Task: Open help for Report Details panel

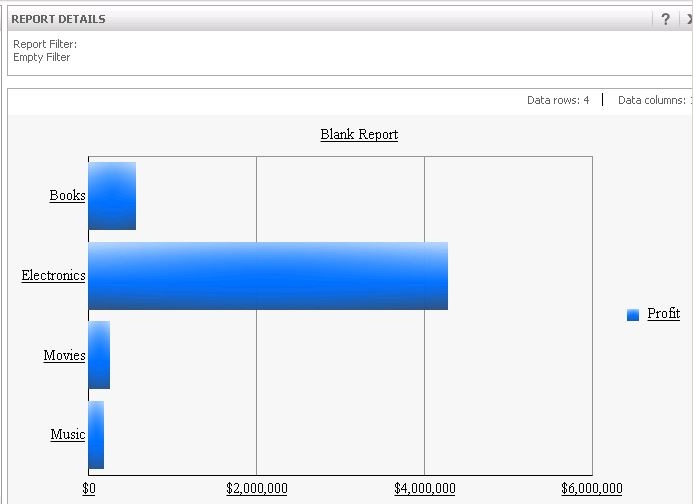Action: pos(666,19)
